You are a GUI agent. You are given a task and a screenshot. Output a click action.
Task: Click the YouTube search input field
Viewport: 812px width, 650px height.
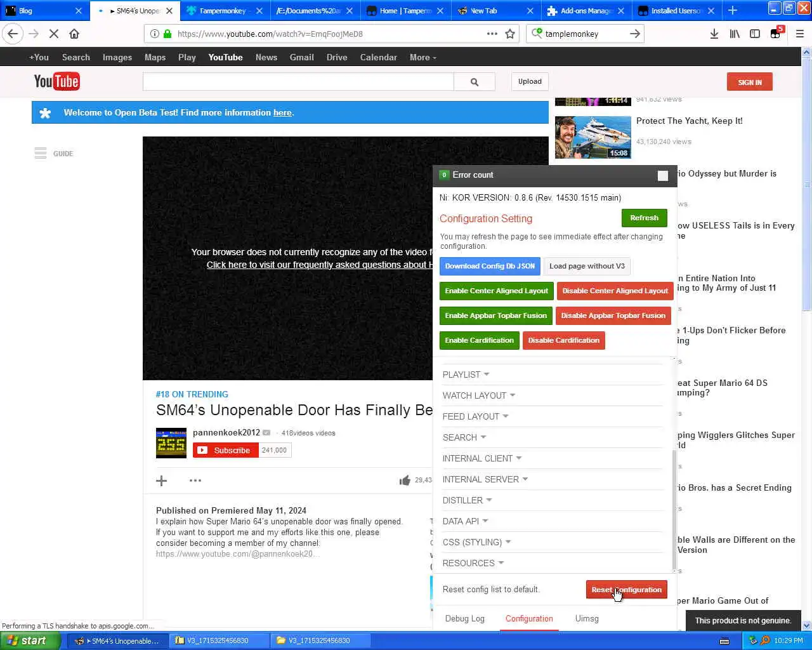(x=298, y=82)
